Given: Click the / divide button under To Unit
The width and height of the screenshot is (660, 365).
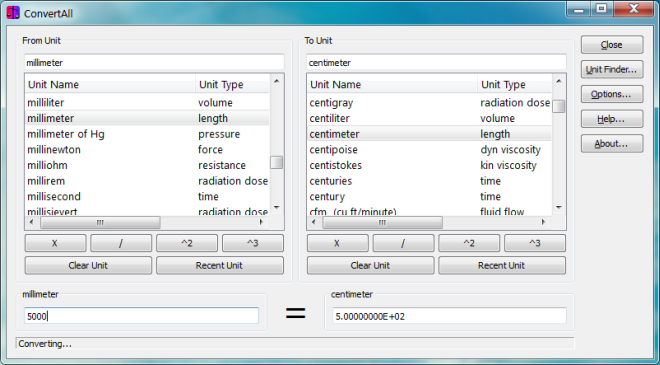Looking at the screenshot, I should click(x=403, y=243).
